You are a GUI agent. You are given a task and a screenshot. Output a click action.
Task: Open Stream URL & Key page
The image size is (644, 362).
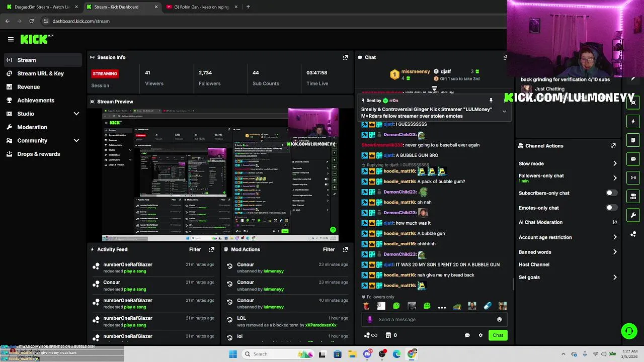click(43, 73)
